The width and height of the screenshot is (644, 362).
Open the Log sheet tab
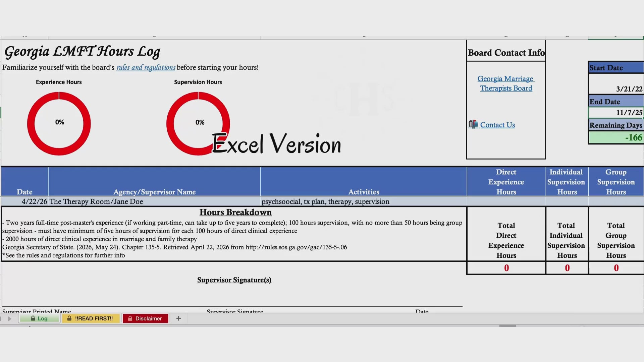(x=39, y=318)
